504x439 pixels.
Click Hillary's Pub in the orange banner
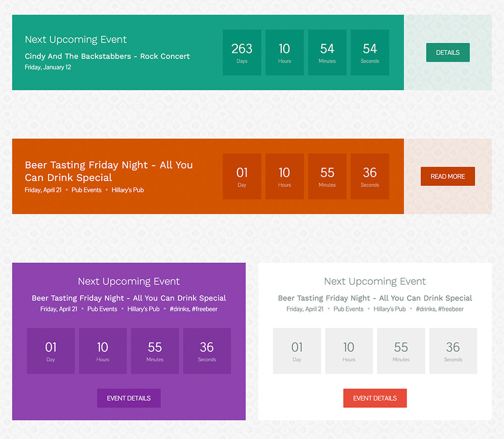[128, 190]
